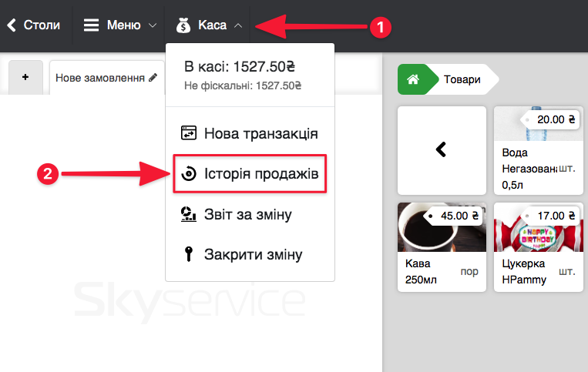Click the Нова транзакція transfer icon
The height and width of the screenshot is (372, 588).
click(x=189, y=133)
